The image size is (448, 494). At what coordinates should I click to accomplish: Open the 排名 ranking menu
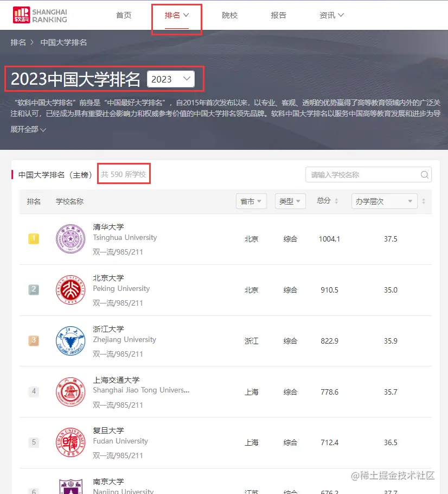tap(177, 15)
